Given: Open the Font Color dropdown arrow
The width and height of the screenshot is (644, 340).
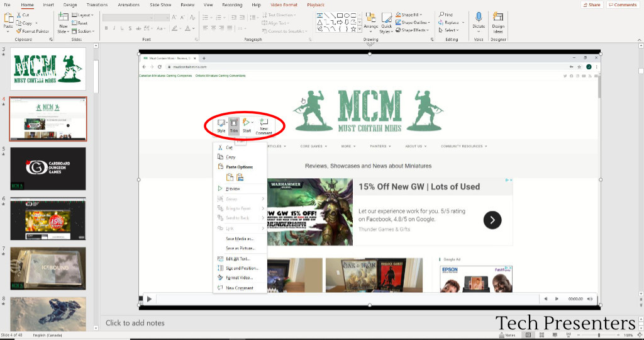Looking at the screenshot, I should click(194, 28).
